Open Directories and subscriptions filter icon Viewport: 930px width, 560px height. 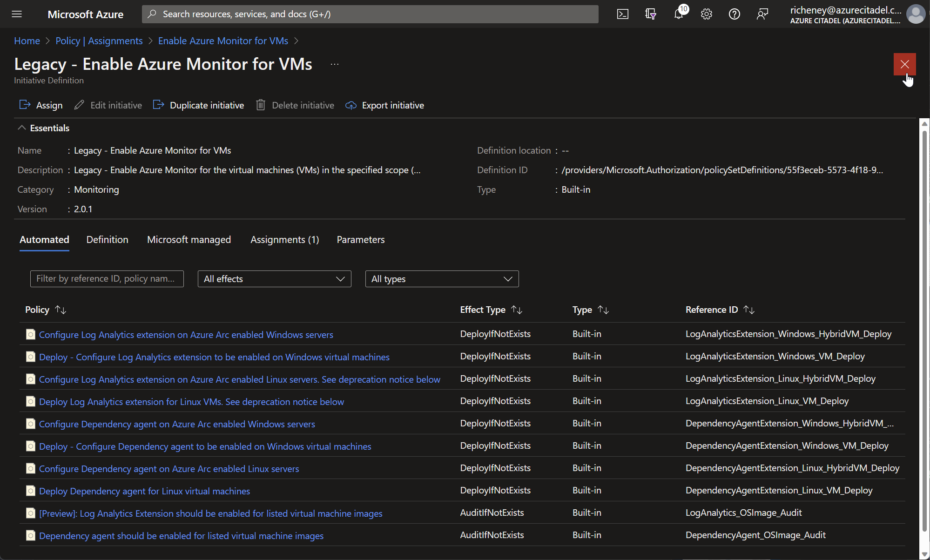point(651,14)
